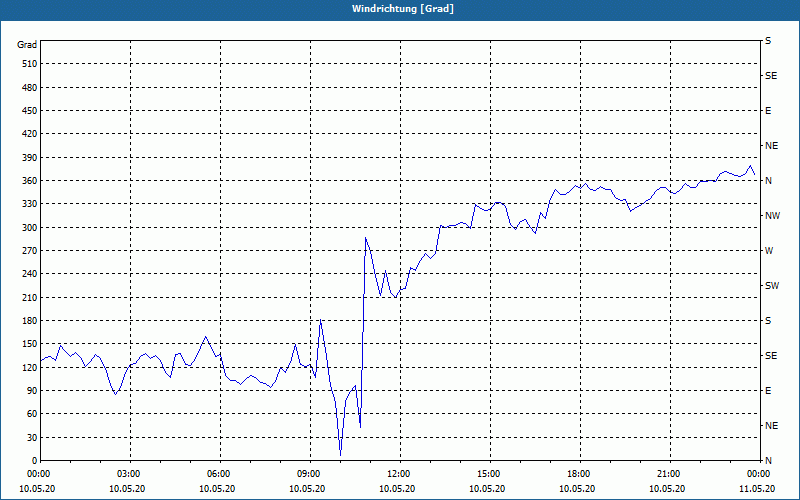Click the date label 11.05.20

click(757, 489)
